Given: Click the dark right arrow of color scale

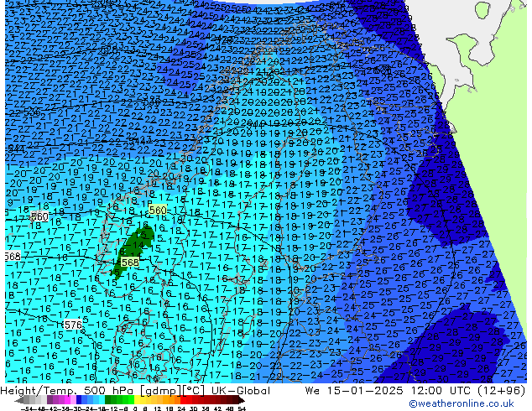Looking at the screenshot, I should (x=243, y=400).
